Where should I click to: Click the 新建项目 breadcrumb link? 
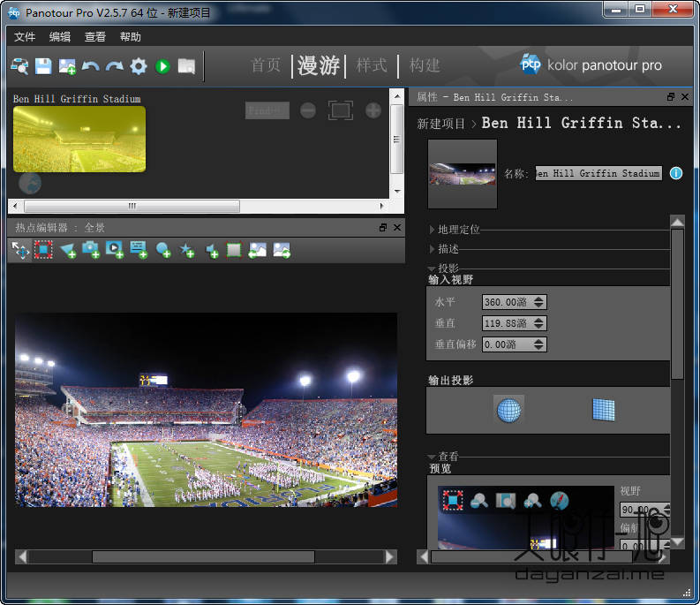coord(440,124)
